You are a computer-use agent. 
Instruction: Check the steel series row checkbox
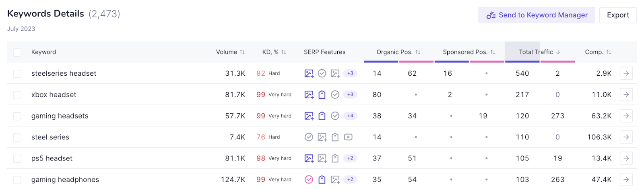tap(17, 137)
